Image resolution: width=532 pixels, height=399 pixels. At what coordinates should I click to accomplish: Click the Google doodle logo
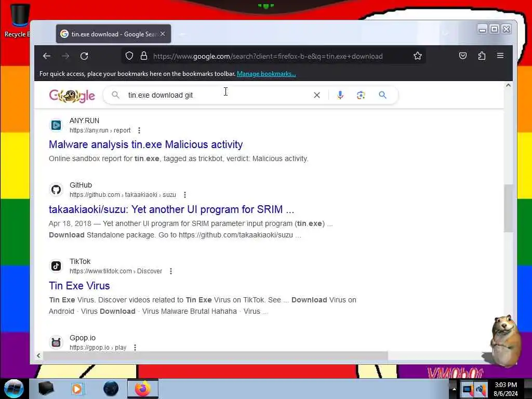click(72, 96)
